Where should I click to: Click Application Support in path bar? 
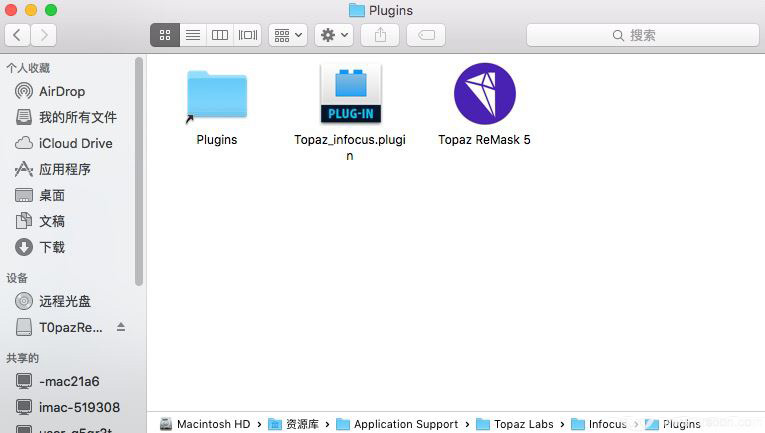pos(397,424)
